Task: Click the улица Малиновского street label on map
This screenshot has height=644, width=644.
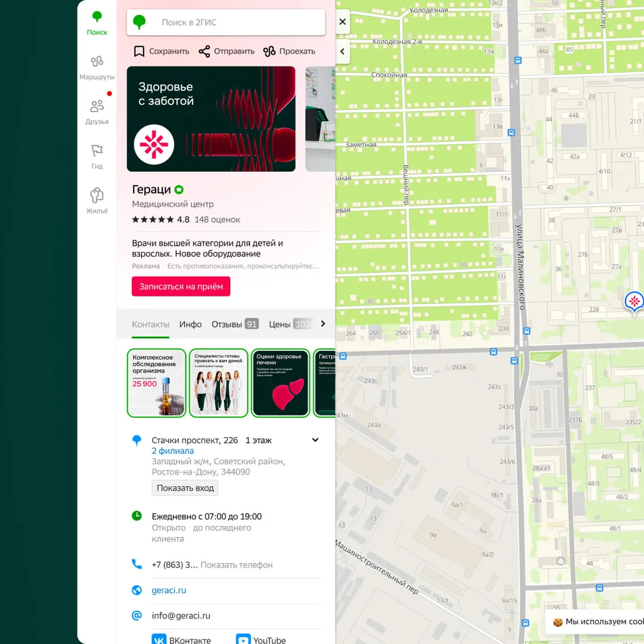Action: pos(521,267)
